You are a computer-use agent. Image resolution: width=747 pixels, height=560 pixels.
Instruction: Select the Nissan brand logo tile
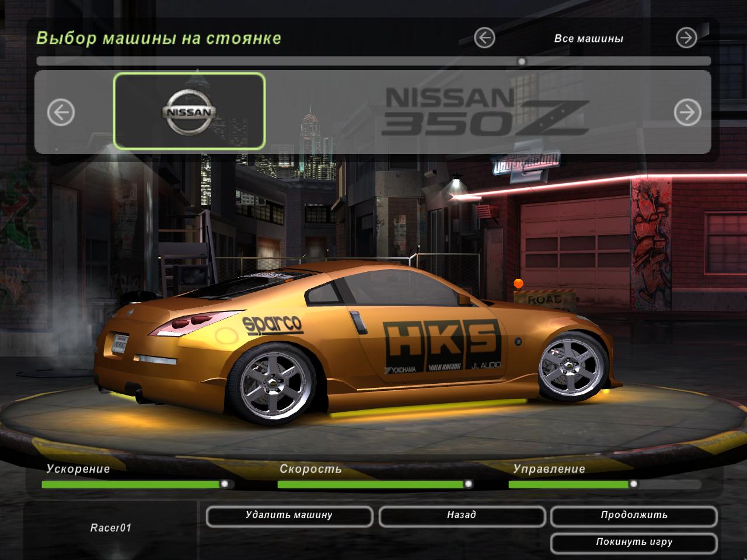click(189, 111)
